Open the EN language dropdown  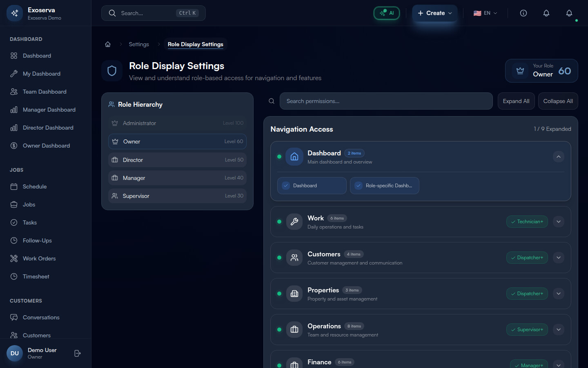tap(485, 13)
